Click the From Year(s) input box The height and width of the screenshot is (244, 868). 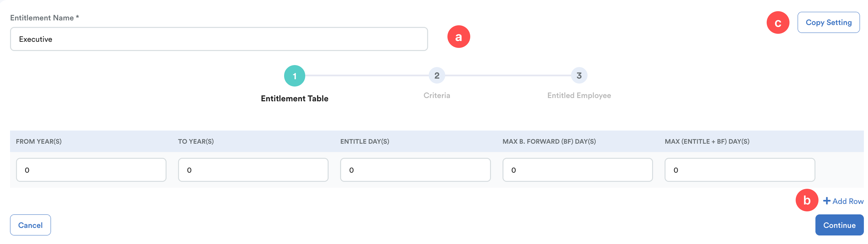pos(91,170)
